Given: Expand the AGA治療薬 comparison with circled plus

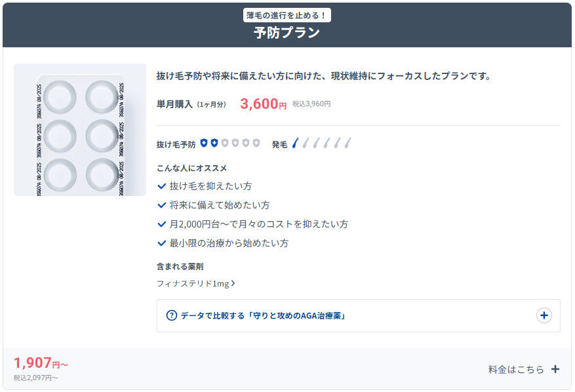Looking at the screenshot, I should [x=544, y=315].
